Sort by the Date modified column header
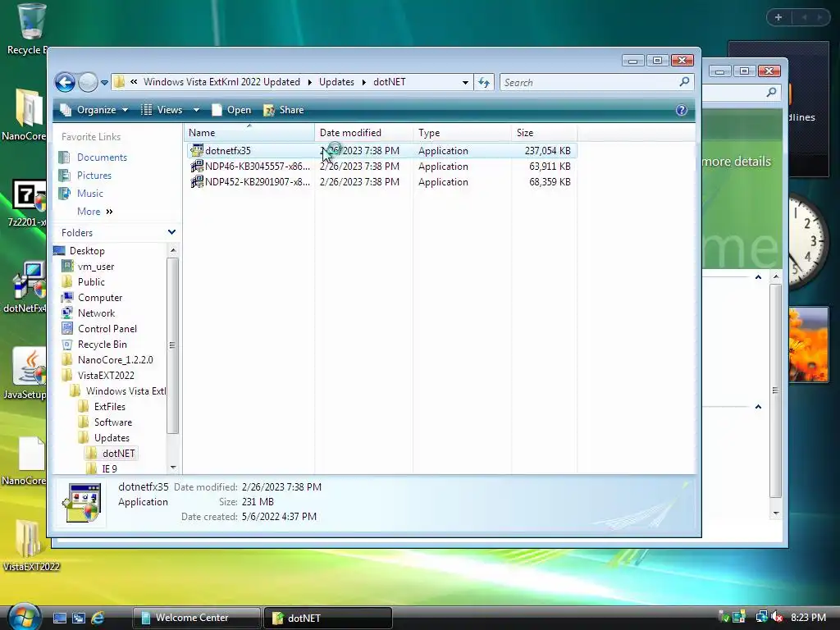The image size is (840, 630). (363, 133)
